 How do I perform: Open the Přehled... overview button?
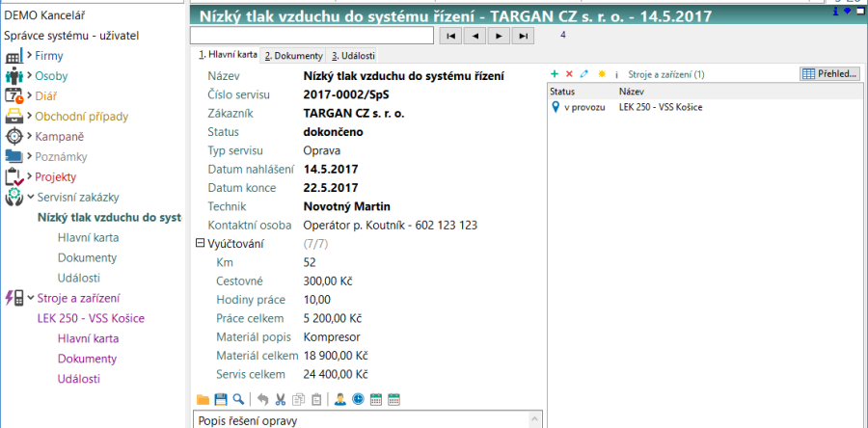pyautogui.click(x=830, y=74)
